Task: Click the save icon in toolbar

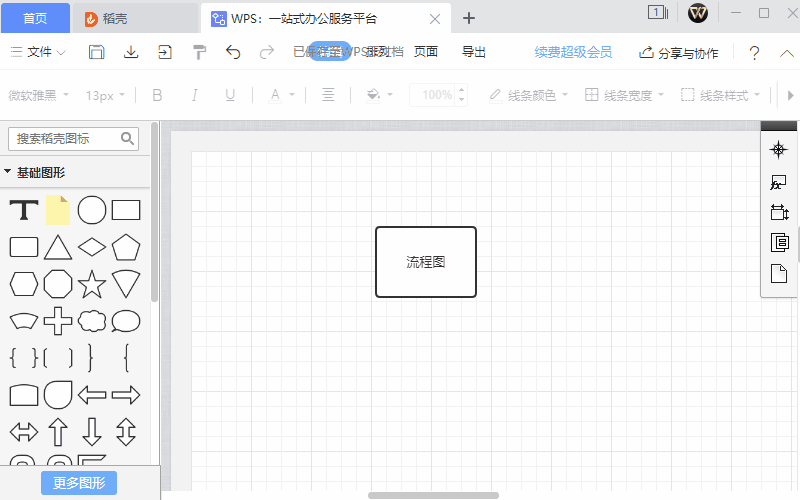Action: [x=96, y=52]
